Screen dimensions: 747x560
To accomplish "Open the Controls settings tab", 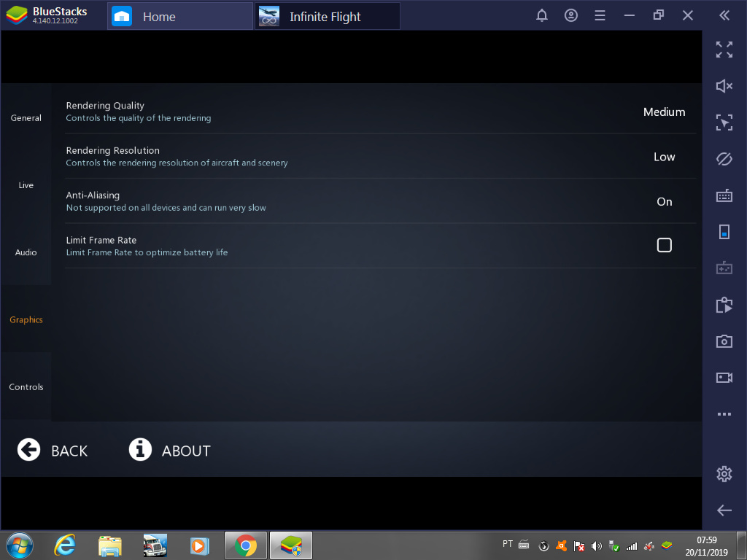I will (x=26, y=386).
